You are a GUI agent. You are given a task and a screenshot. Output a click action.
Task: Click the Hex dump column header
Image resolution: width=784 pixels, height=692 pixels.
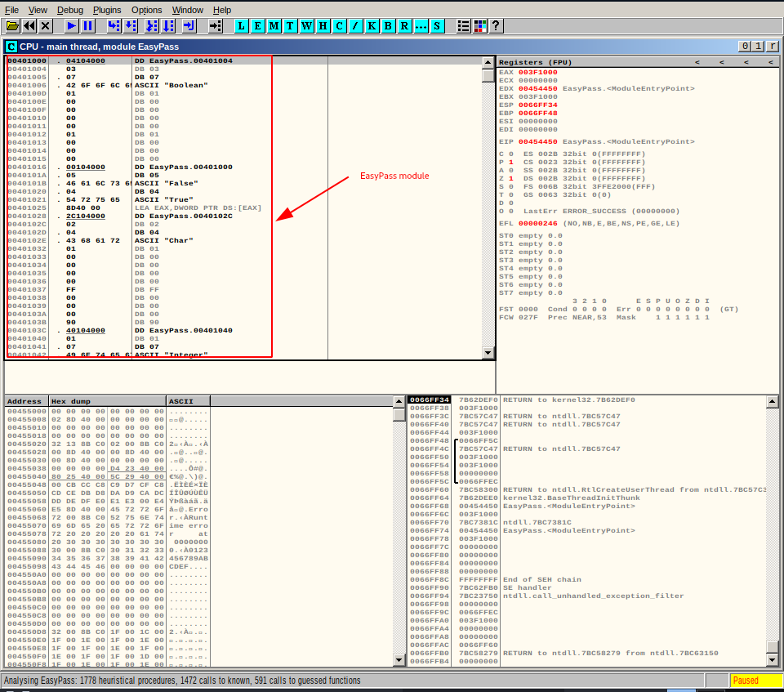tap(106, 401)
